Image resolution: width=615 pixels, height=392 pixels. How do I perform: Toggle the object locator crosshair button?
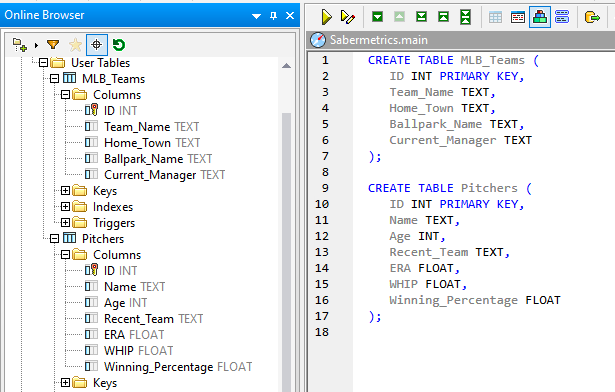(x=96, y=45)
